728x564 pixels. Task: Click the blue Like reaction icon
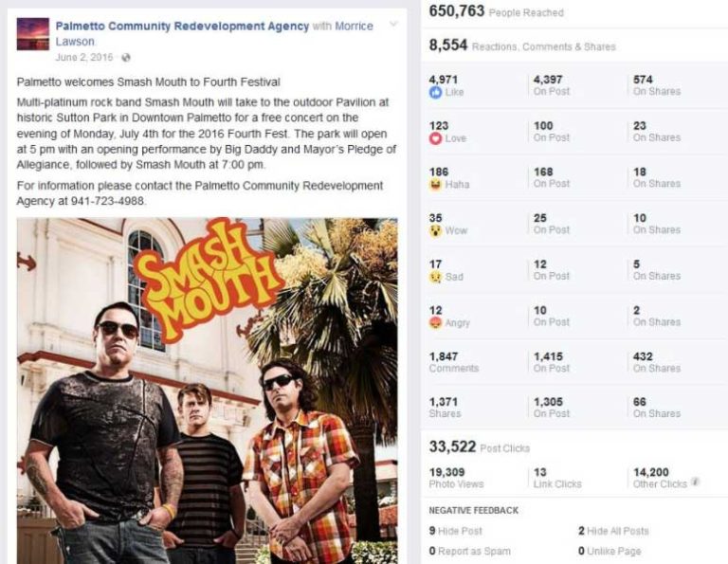pyautogui.click(x=435, y=92)
